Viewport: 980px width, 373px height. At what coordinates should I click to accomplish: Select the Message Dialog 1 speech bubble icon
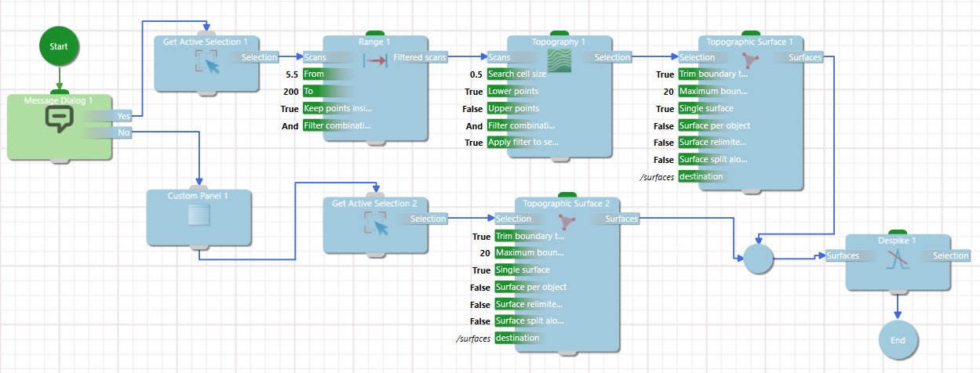[x=60, y=120]
